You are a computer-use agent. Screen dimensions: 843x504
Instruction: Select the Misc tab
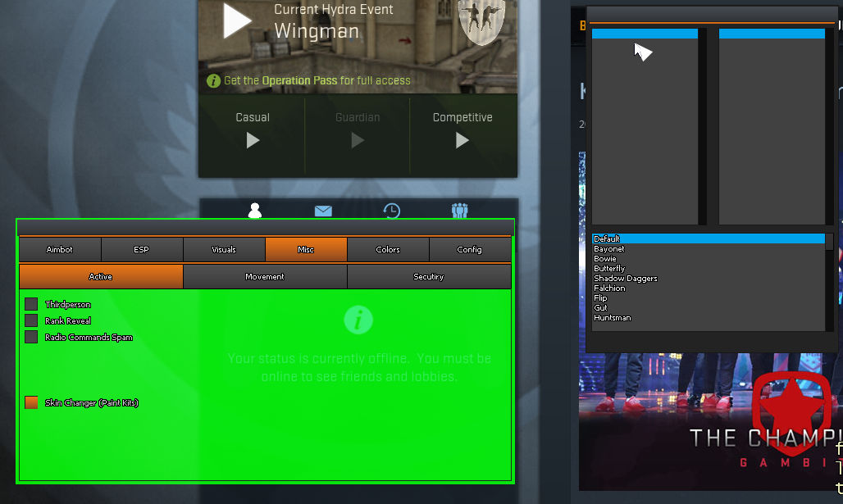(306, 249)
